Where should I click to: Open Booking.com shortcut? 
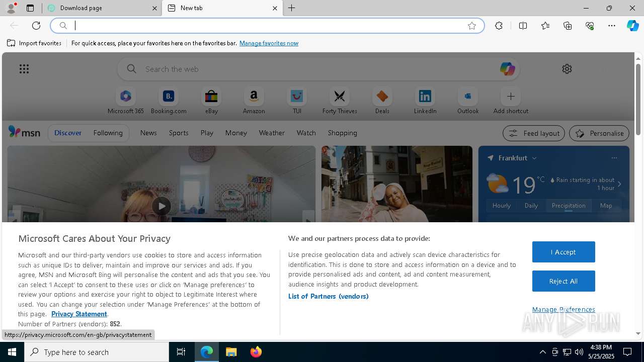point(169,102)
